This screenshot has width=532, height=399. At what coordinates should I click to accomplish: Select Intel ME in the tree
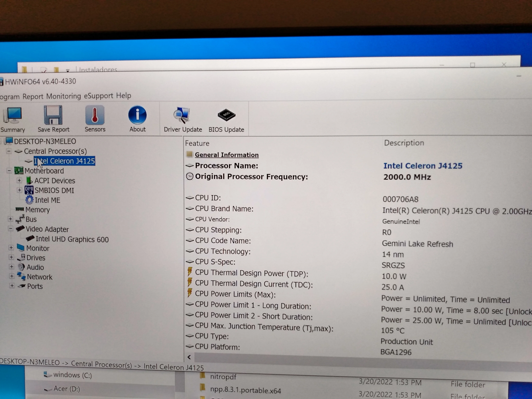[47, 200]
